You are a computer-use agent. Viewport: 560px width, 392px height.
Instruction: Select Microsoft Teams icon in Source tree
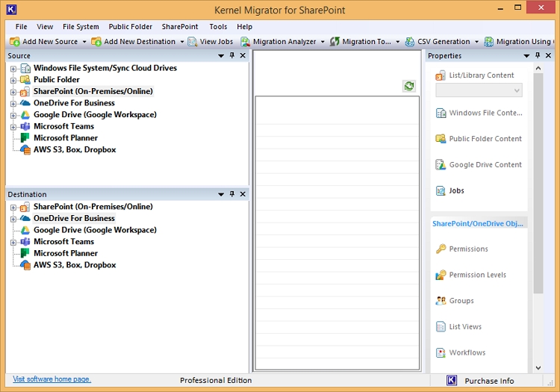click(x=25, y=126)
